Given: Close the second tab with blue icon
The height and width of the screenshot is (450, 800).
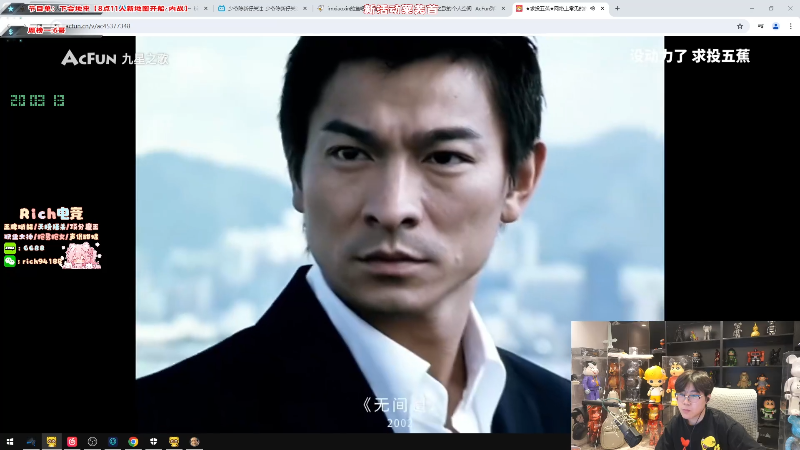Looking at the screenshot, I should 305,9.
